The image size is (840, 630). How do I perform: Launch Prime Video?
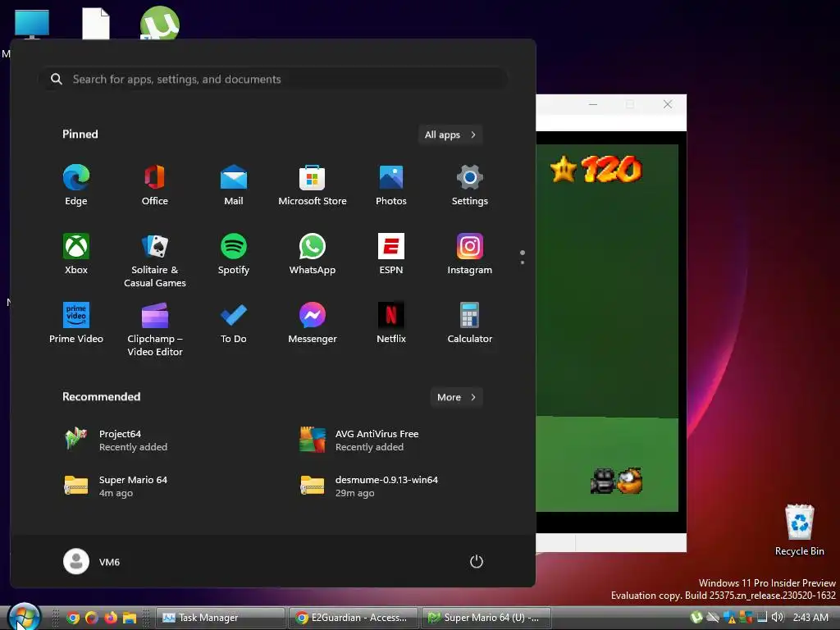[76, 323]
